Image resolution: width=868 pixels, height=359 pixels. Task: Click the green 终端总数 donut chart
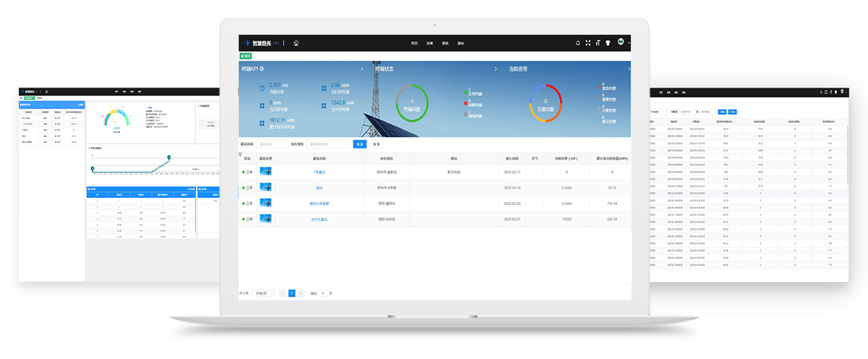tap(412, 103)
